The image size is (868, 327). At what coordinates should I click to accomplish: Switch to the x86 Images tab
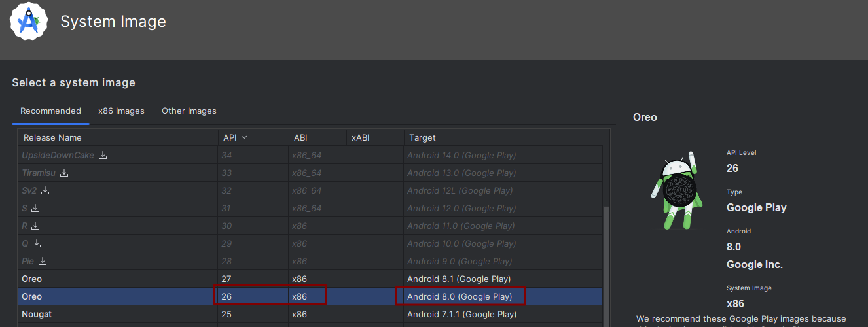point(121,111)
